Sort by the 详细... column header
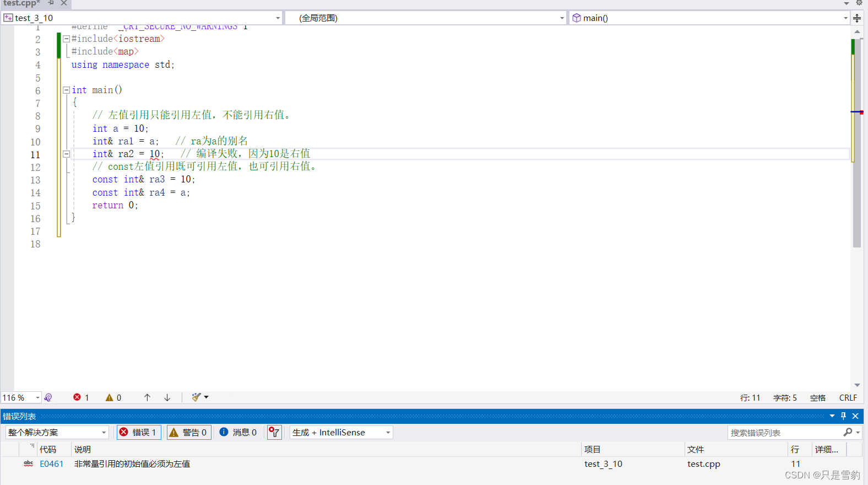The height and width of the screenshot is (485, 868). [829, 450]
